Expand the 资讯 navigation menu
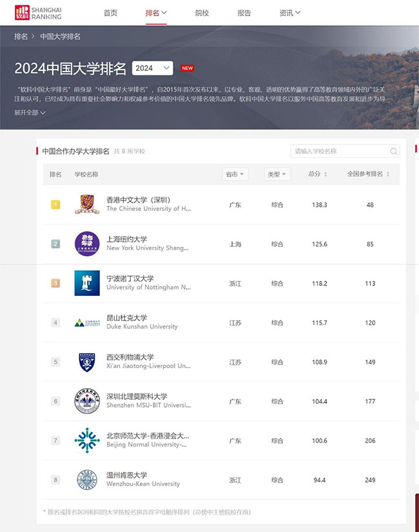 [289, 13]
